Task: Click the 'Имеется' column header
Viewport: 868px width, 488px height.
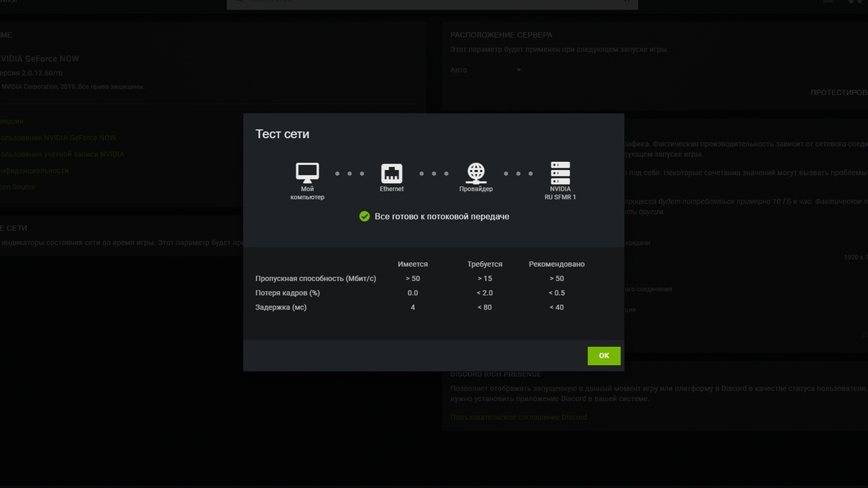Action: (x=413, y=264)
